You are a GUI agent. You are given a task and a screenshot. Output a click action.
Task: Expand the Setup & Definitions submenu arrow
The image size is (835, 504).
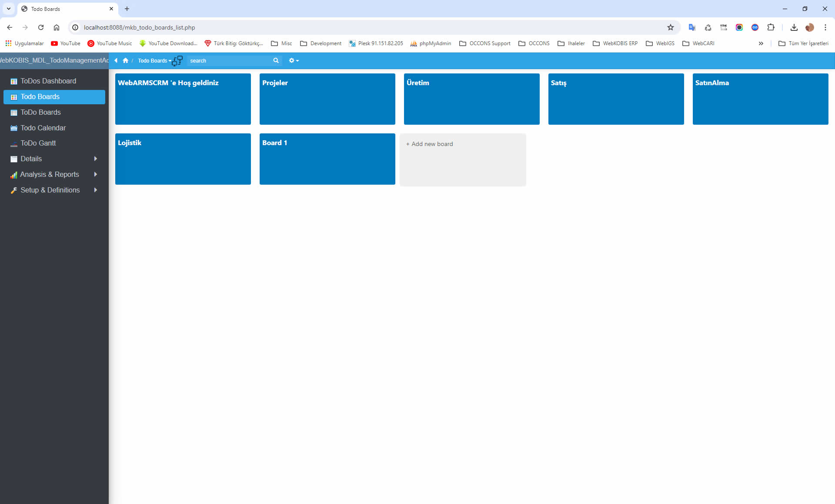click(95, 190)
